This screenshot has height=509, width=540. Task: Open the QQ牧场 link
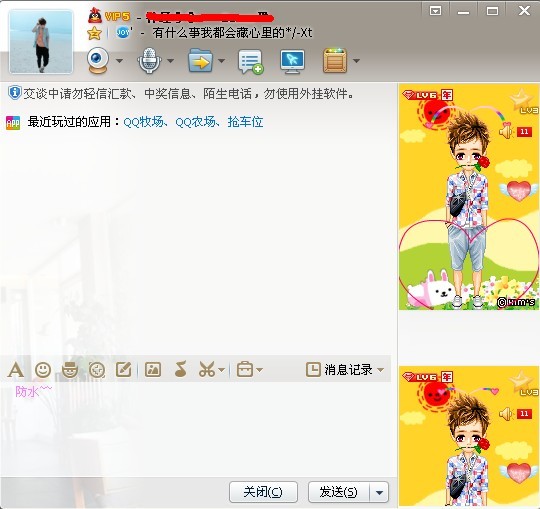(143, 122)
